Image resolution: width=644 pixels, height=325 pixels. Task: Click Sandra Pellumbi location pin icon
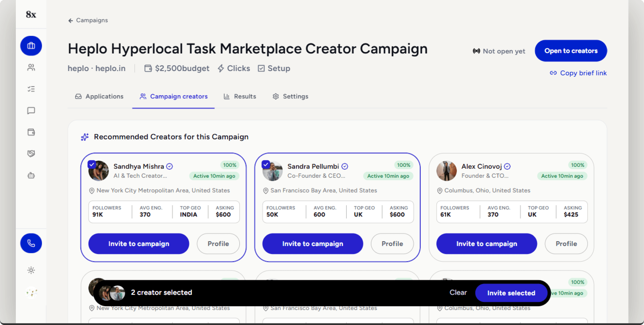[x=266, y=191]
